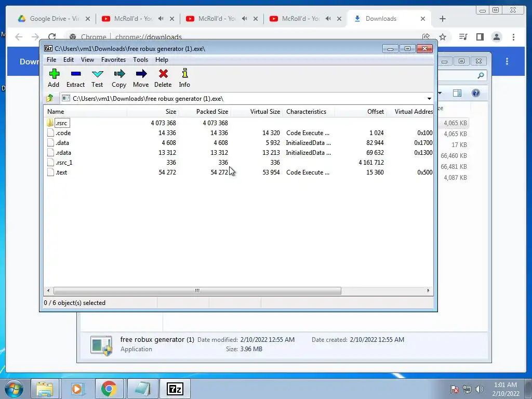The height and width of the screenshot is (399, 532).
Task: Click Explorer's help question-mark icon
Action: [476, 93]
